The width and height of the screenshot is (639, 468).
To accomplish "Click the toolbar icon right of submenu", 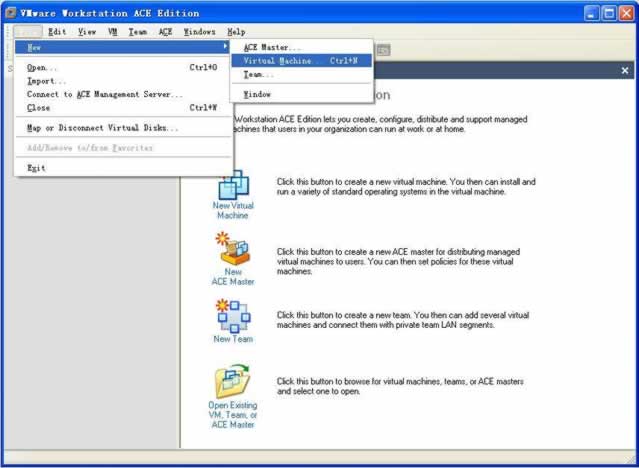I will [383, 50].
